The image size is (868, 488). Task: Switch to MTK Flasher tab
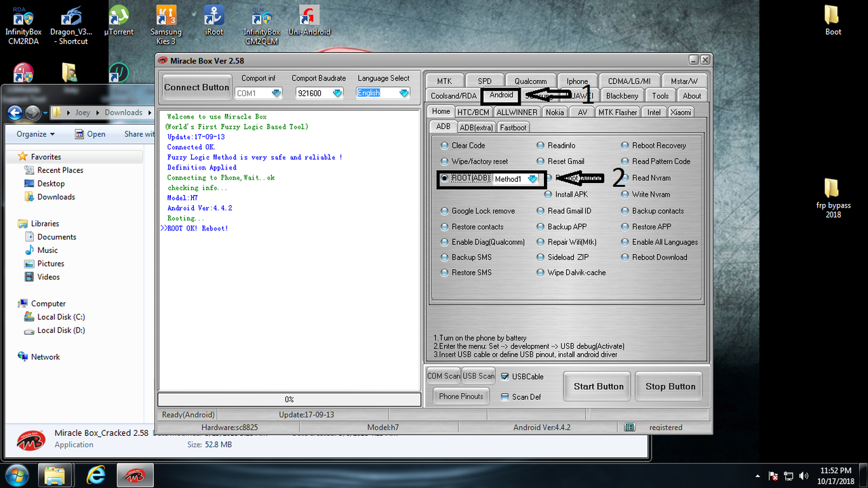click(617, 112)
